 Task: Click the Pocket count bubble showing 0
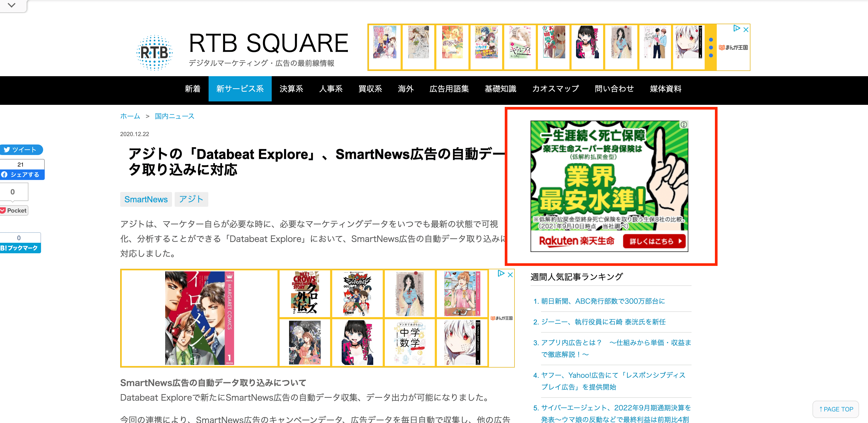(13, 192)
